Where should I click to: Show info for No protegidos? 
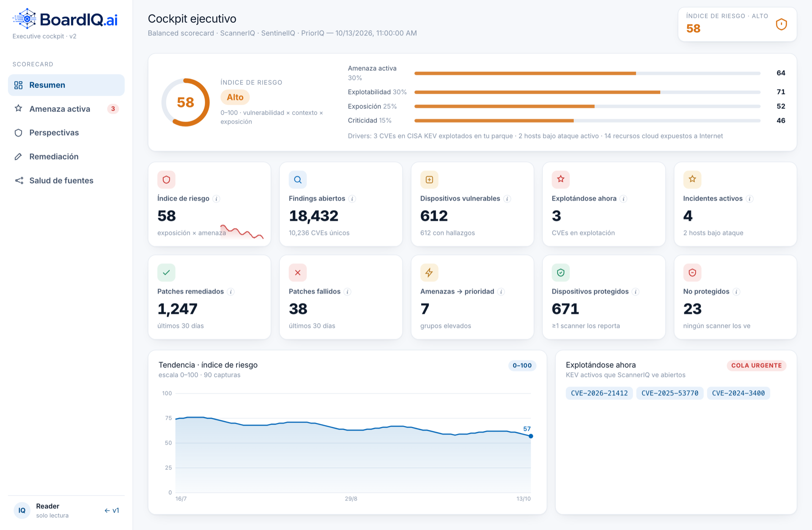coord(736,292)
